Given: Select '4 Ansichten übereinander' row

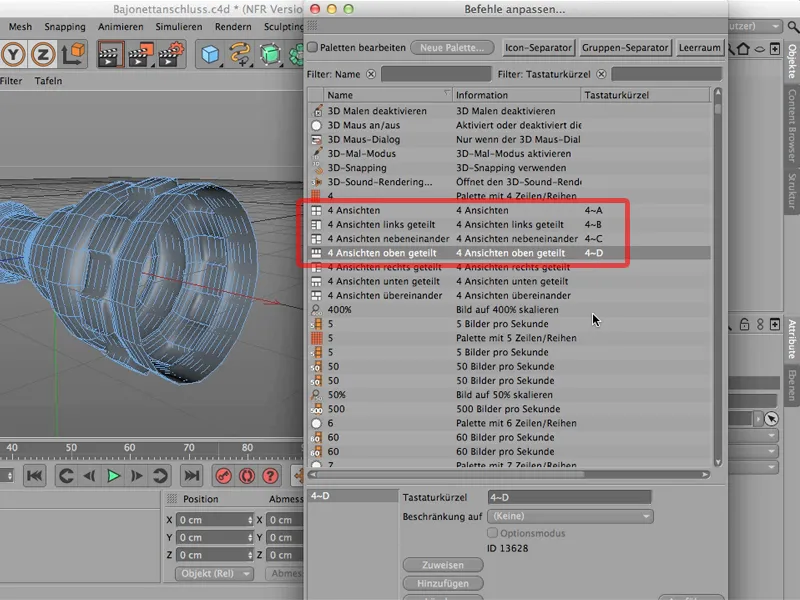Looking at the screenshot, I should click(x=509, y=295).
